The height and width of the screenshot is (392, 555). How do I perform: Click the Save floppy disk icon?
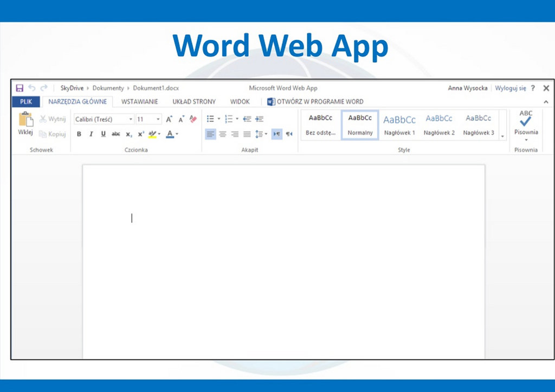(x=20, y=88)
